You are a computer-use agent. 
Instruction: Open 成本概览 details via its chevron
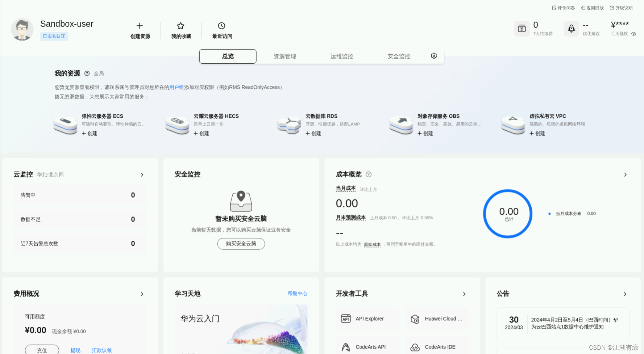[626, 174]
